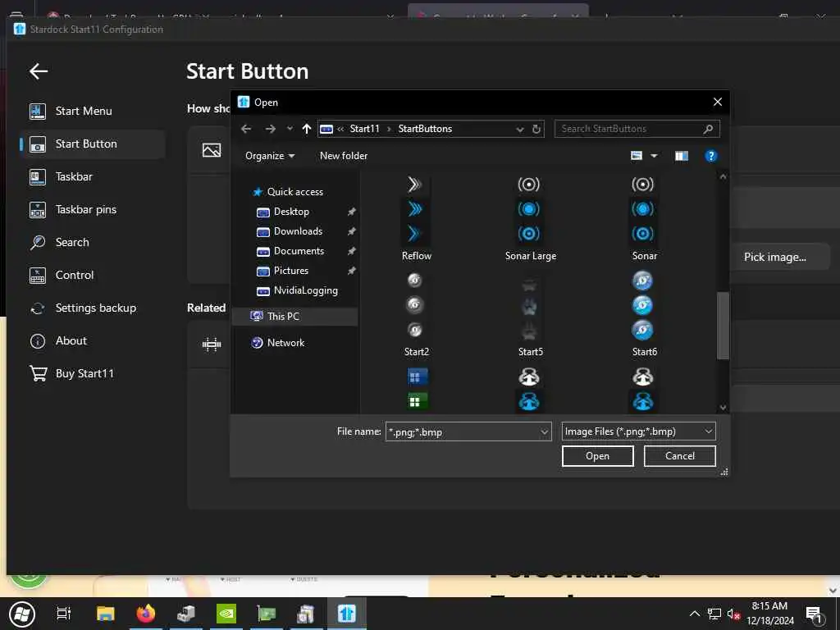The width and height of the screenshot is (840, 630).
Task: Open the Taskbar settings section
Action: point(92,177)
